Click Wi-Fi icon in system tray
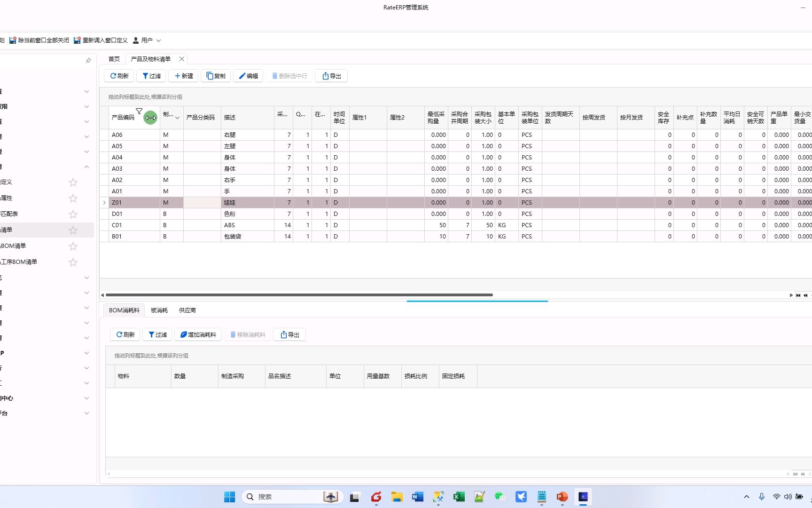Screen dimensions: 812x508 click(777, 497)
